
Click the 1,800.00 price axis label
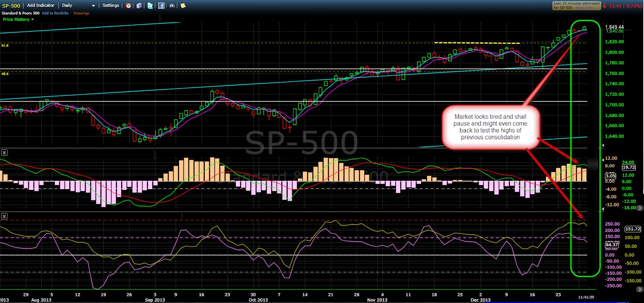pos(615,52)
